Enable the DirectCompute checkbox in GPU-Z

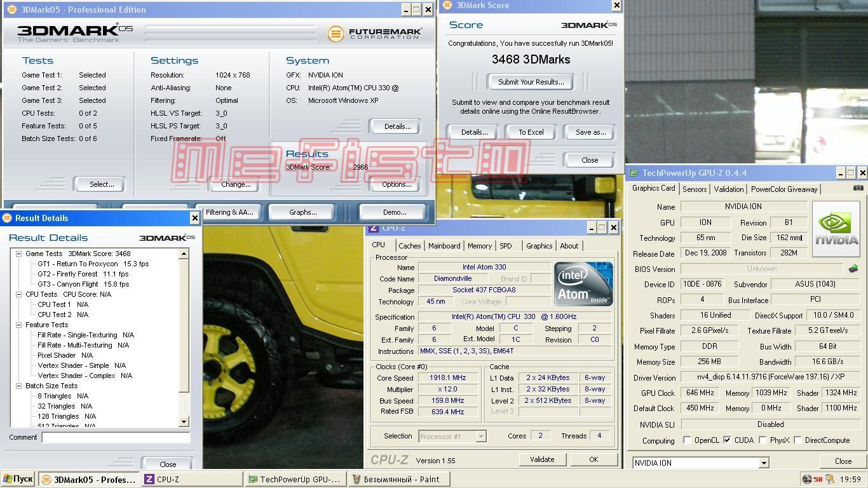coord(797,440)
